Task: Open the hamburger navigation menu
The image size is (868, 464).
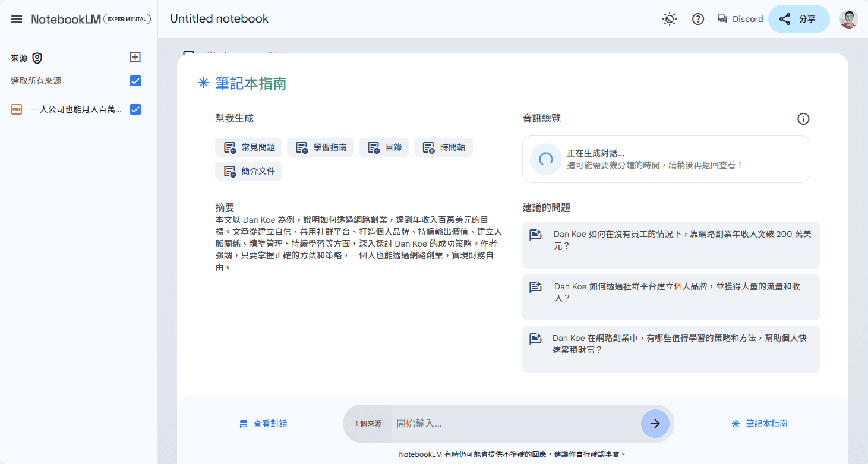Action: (17, 19)
